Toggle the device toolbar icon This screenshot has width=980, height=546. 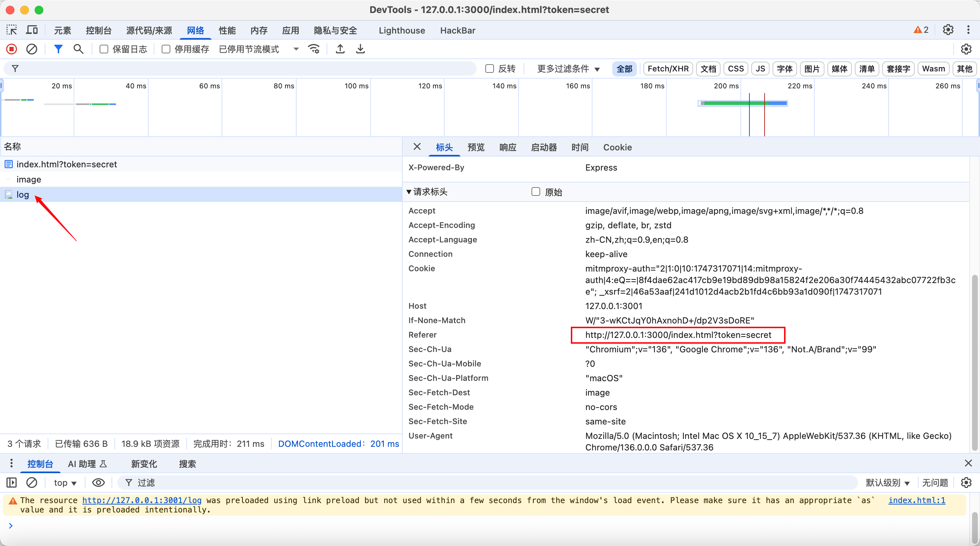pyautogui.click(x=32, y=30)
